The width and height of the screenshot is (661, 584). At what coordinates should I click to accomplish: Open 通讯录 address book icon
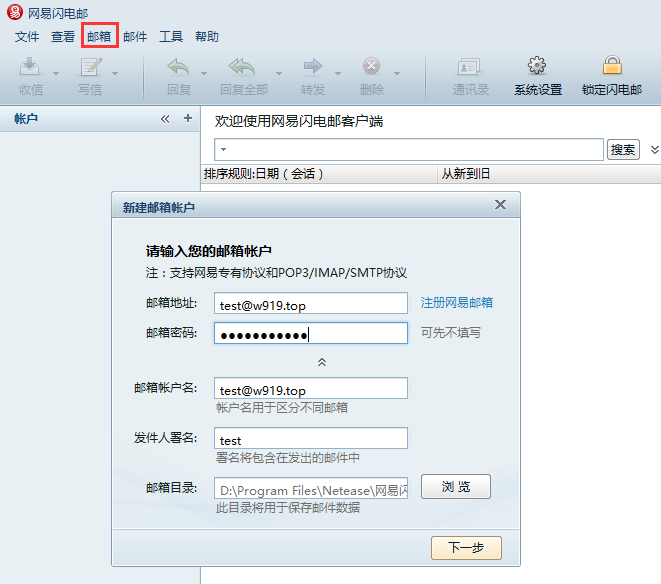[470, 67]
